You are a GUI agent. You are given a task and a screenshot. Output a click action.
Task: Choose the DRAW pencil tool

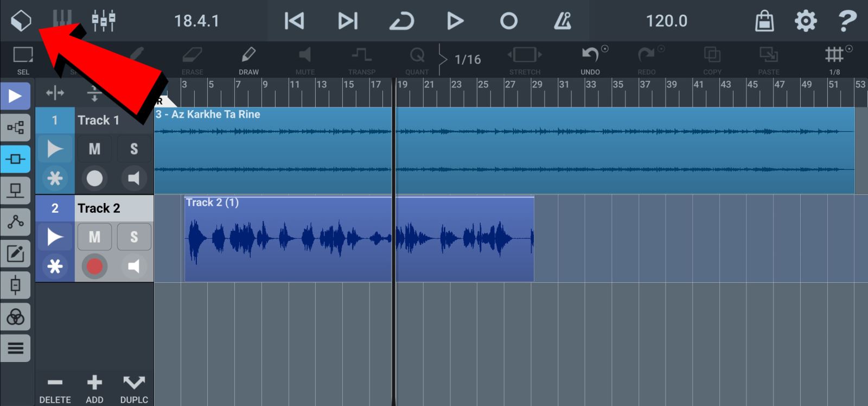click(248, 60)
